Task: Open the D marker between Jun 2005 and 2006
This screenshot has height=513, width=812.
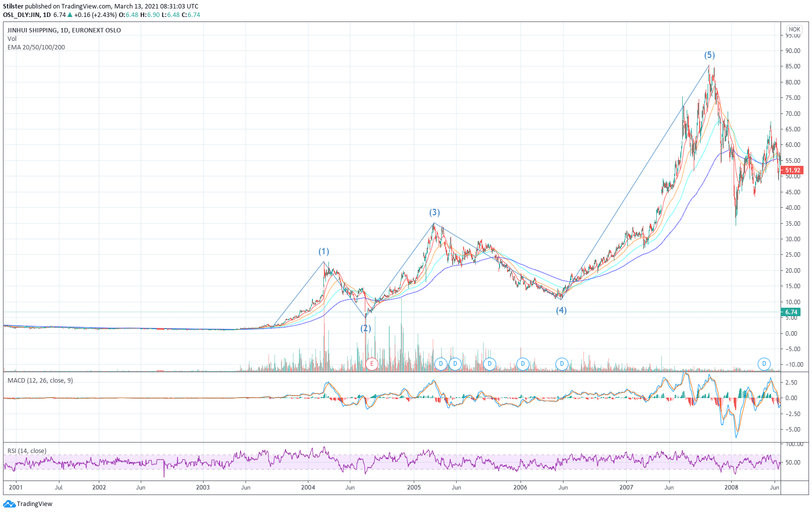Action: pos(490,364)
